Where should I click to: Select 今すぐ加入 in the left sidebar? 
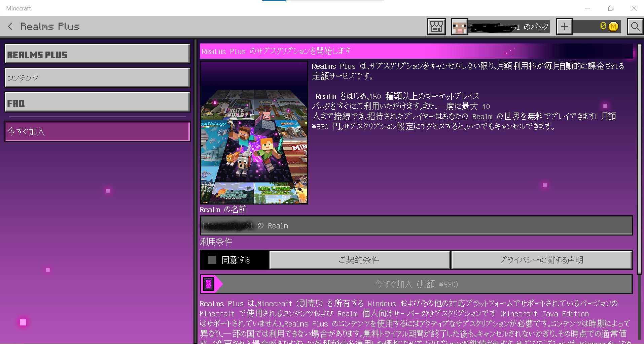[97, 131]
